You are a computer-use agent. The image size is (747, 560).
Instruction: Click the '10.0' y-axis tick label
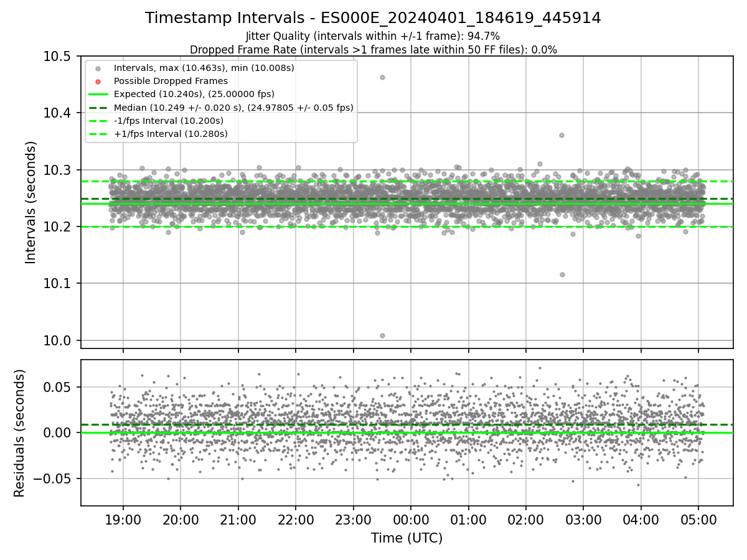pos(57,341)
